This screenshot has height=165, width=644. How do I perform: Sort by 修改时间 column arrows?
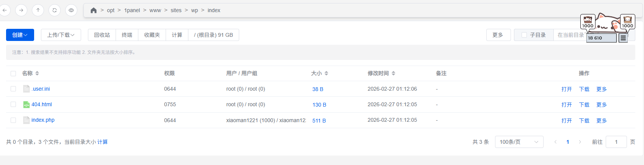click(x=393, y=73)
